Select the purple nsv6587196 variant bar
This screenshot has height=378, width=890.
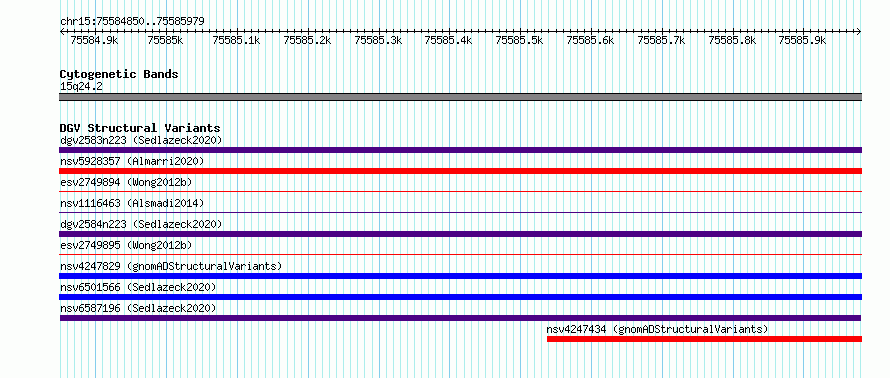460,318
